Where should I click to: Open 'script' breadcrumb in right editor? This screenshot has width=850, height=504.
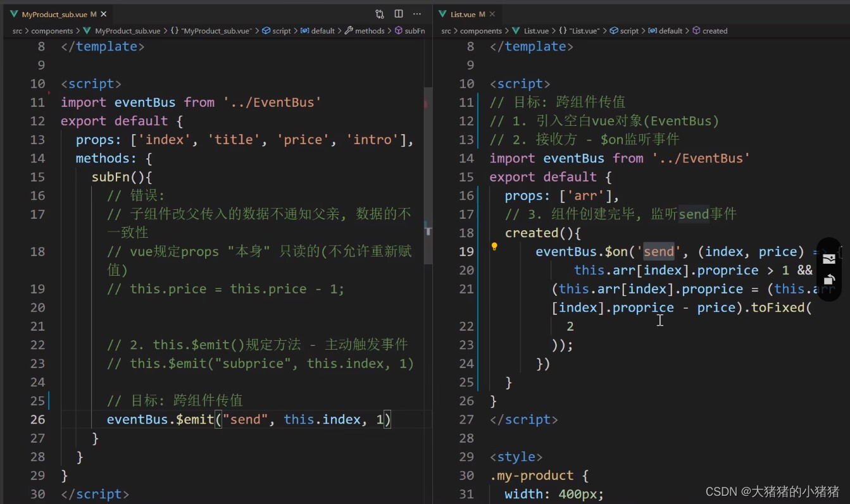click(624, 30)
